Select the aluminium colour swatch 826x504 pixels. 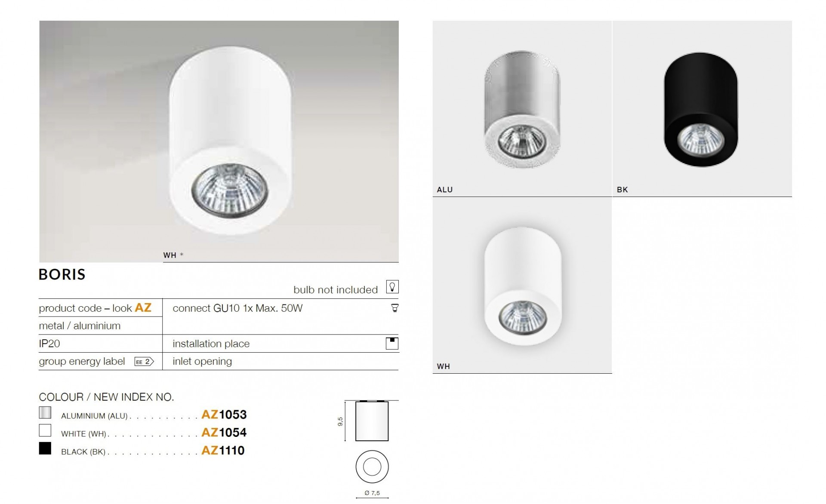[x=45, y=413]
